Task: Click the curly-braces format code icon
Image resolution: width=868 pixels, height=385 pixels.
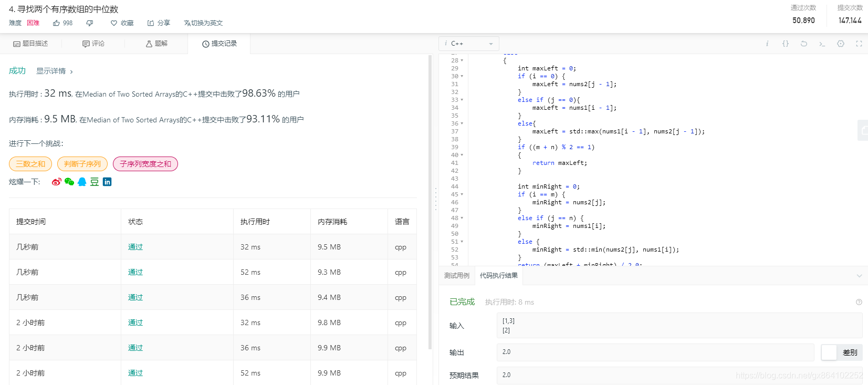Action: (x=786, y=44)
